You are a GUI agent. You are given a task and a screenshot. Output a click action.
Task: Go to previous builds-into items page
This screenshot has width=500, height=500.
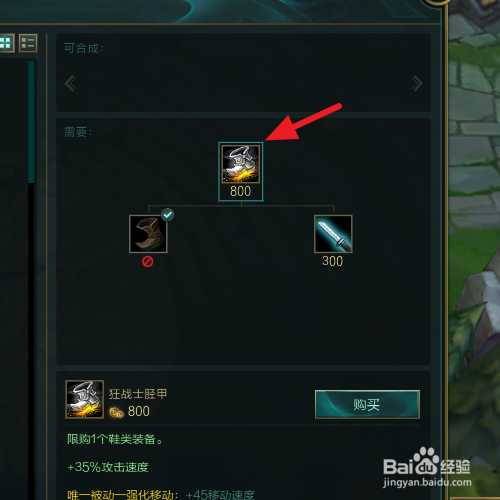coord(70,83)
